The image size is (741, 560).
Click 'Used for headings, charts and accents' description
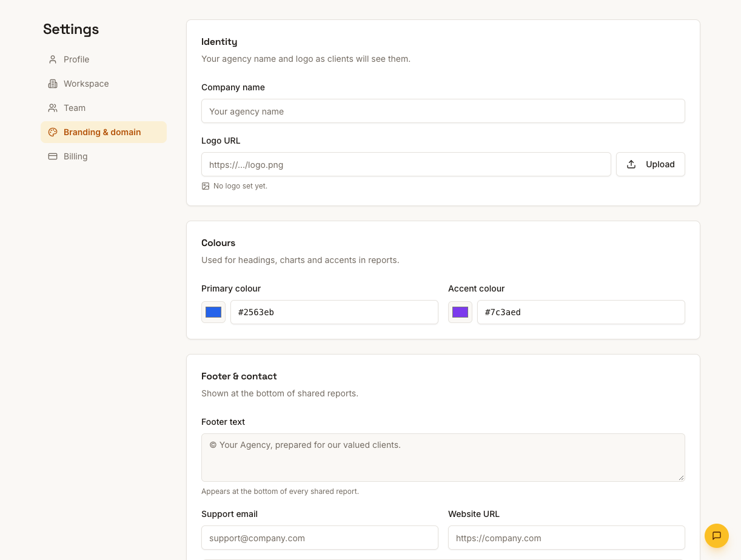coord(300,260)
